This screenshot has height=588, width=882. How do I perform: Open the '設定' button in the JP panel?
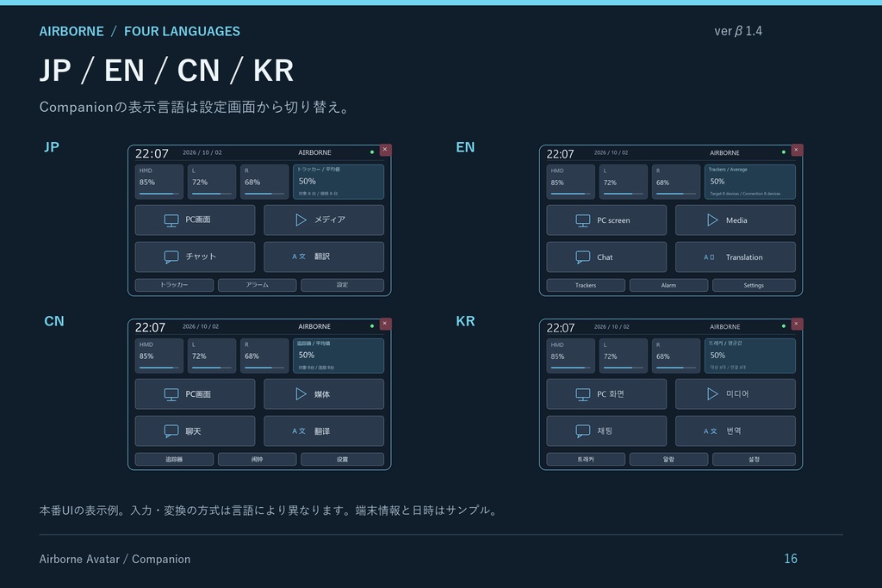(343, 285)
